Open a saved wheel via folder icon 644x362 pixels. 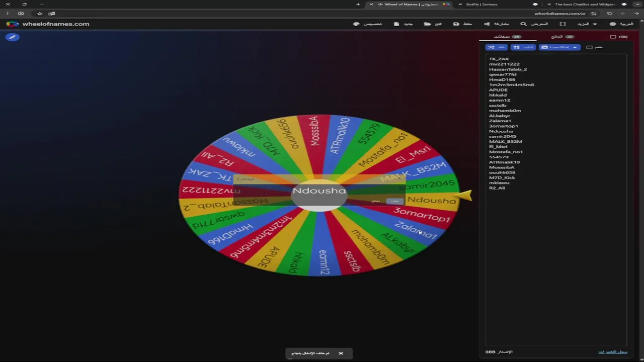(x=433, y=24)
